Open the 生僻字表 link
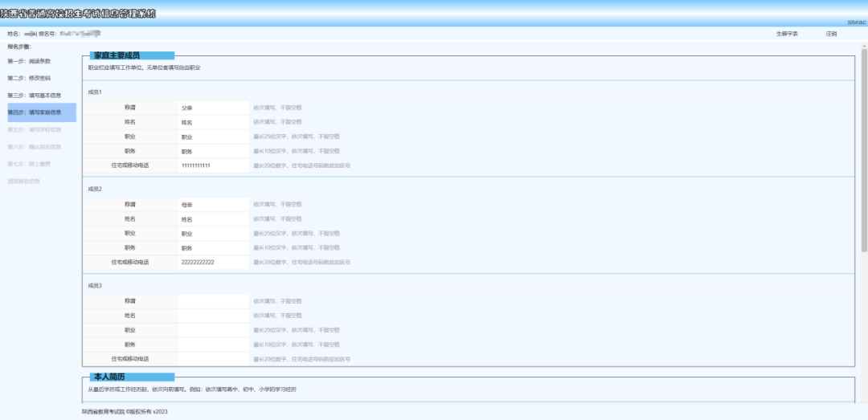The image size is (868, 420). click(x=787, y=34)
